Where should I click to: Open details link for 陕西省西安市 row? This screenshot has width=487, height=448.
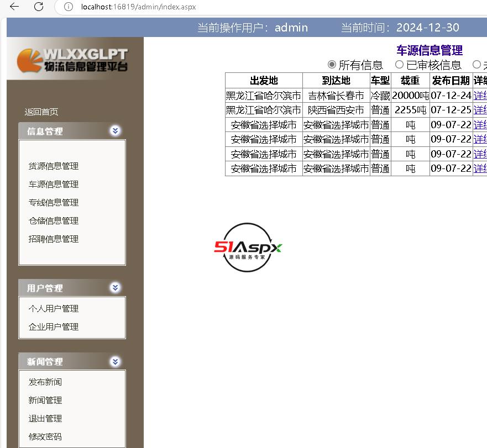click(480, 110)
